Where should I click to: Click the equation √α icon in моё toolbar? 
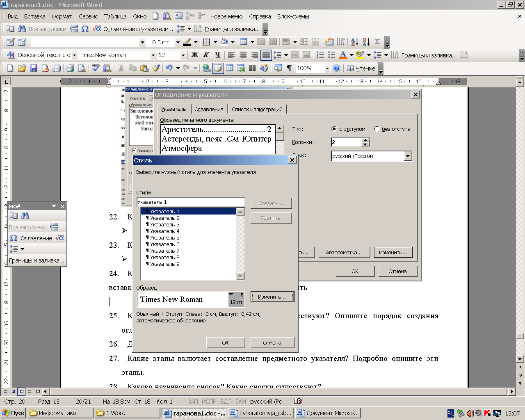pyautogui.click(x=60, y=238)
